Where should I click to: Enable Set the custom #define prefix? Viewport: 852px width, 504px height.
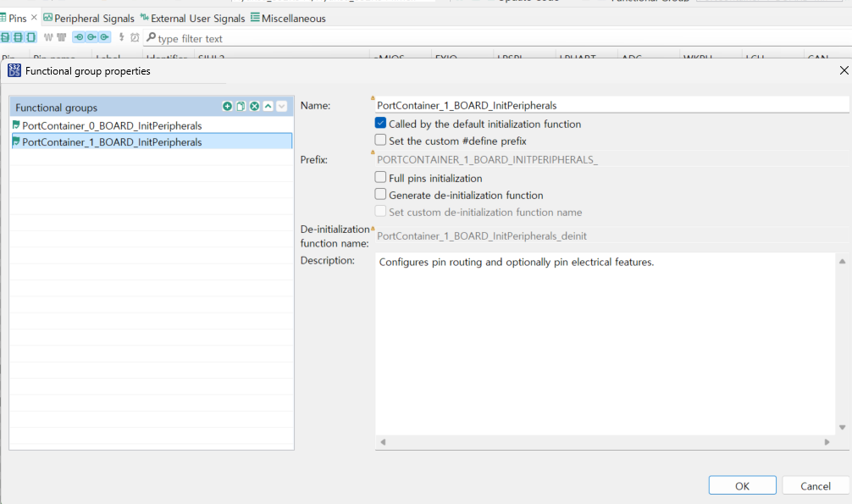click(x=380, y=140)
